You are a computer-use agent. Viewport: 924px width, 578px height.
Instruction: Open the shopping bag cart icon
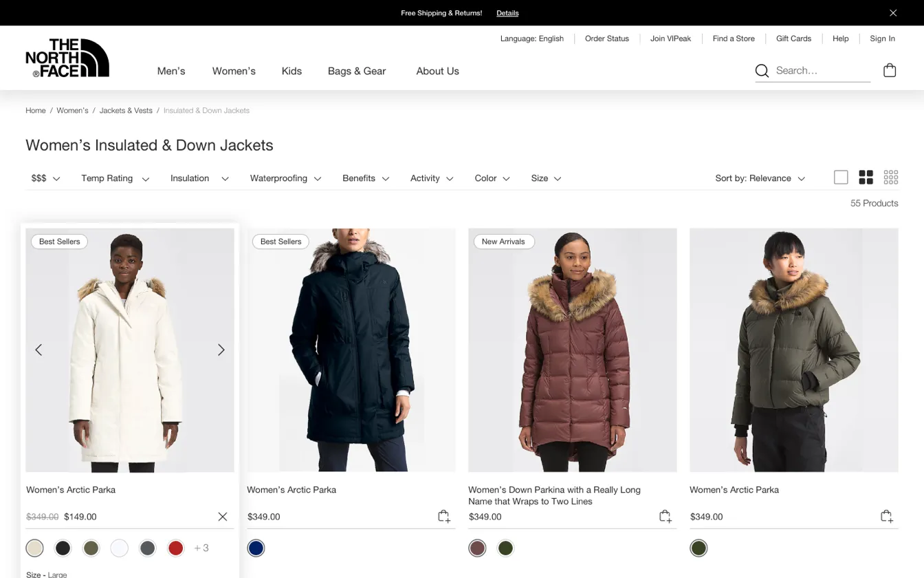pos(890,70)
